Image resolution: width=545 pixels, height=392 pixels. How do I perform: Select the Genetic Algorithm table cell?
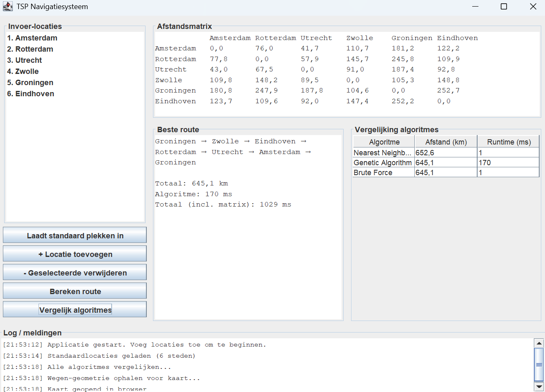[x=383, y=163]
